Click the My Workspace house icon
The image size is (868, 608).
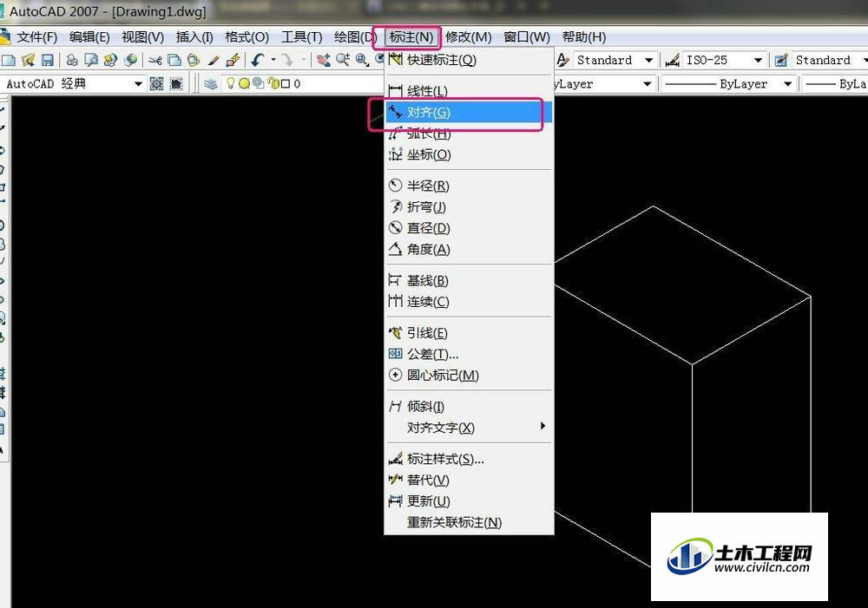176,83
